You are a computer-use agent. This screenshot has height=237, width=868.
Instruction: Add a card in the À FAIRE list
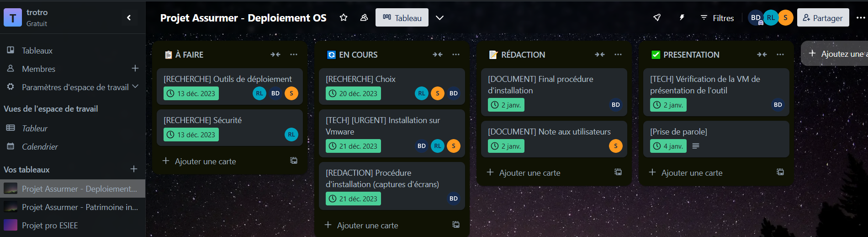pos(205,161)
